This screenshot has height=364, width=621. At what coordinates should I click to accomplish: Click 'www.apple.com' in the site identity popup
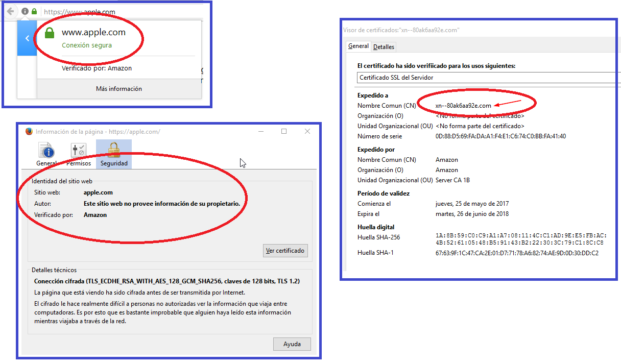click(93, 32)
